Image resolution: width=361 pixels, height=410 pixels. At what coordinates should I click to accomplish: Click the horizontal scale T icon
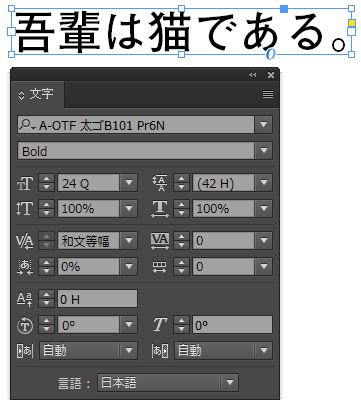pos(160,209)
